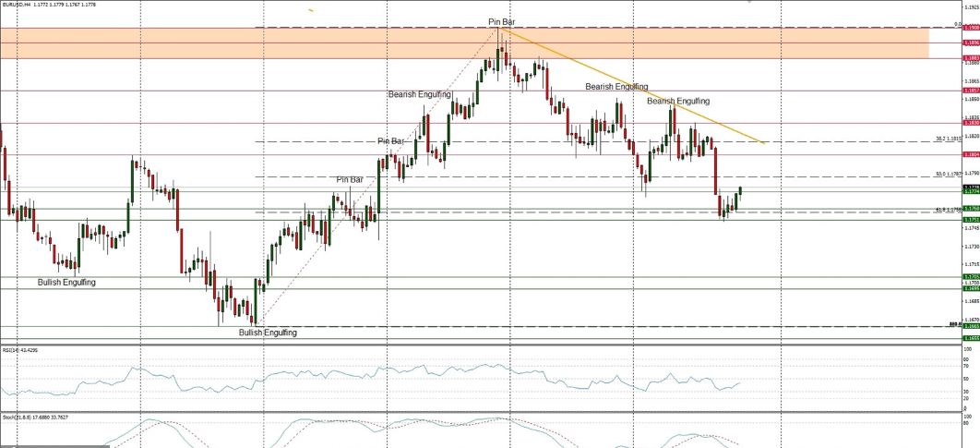Click the black current price tag on the axis
Image resolution: width=980 pixels, height=448 pixels.
pyautogui.click(x=971, y=187)
